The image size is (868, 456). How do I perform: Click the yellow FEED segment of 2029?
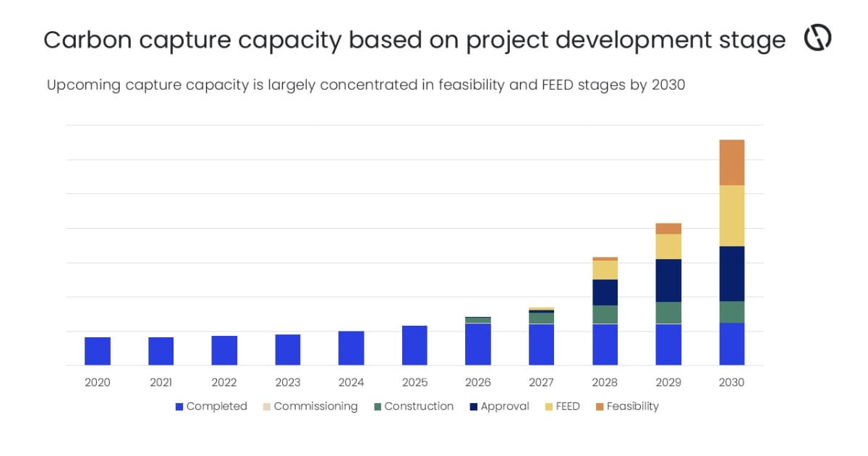coord(668,247)
